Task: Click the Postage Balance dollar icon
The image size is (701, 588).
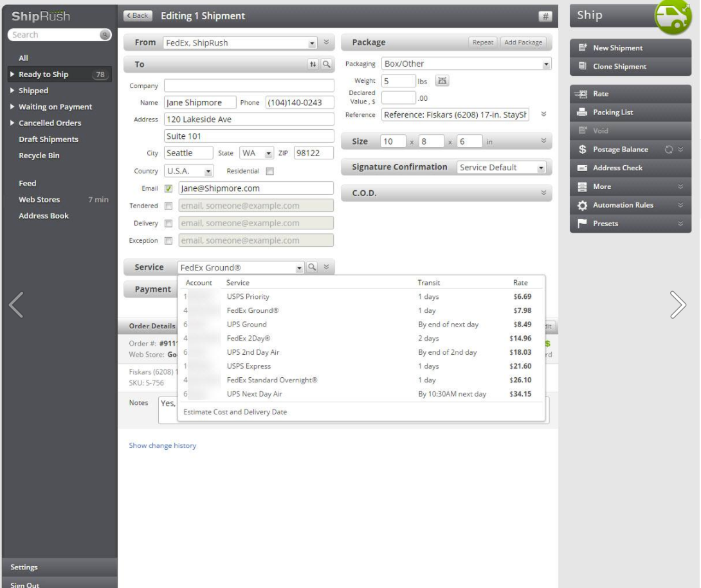Action: pyautogui.click(x=582, y=149)
